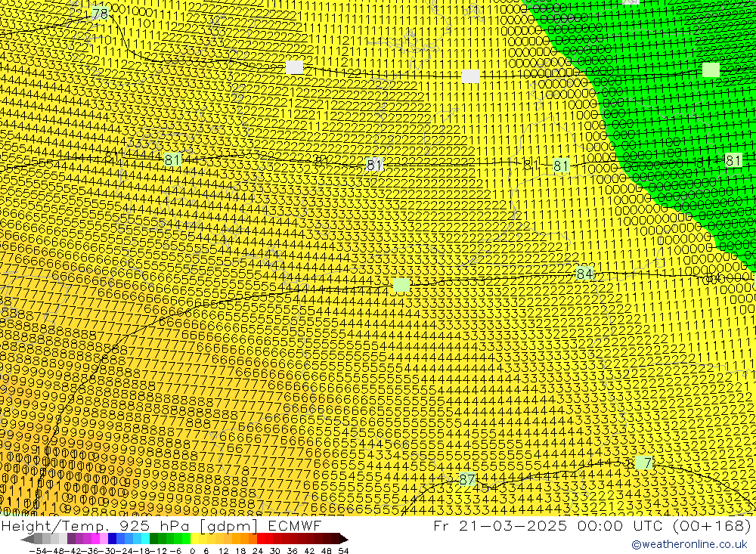
Task: Click the 84 contour label on the map
Action: pyautogui.click(x=584, y=274)
